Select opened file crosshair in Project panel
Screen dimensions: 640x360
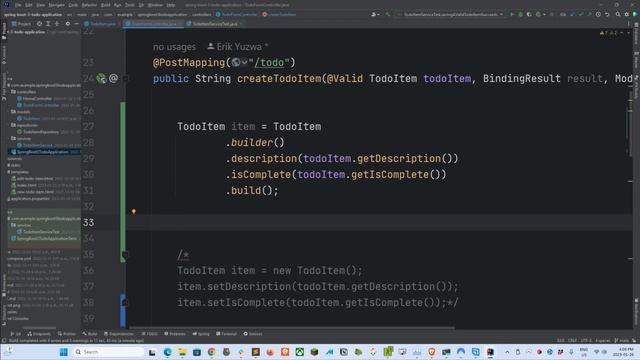pyautogui.click(x=39, y=24)
